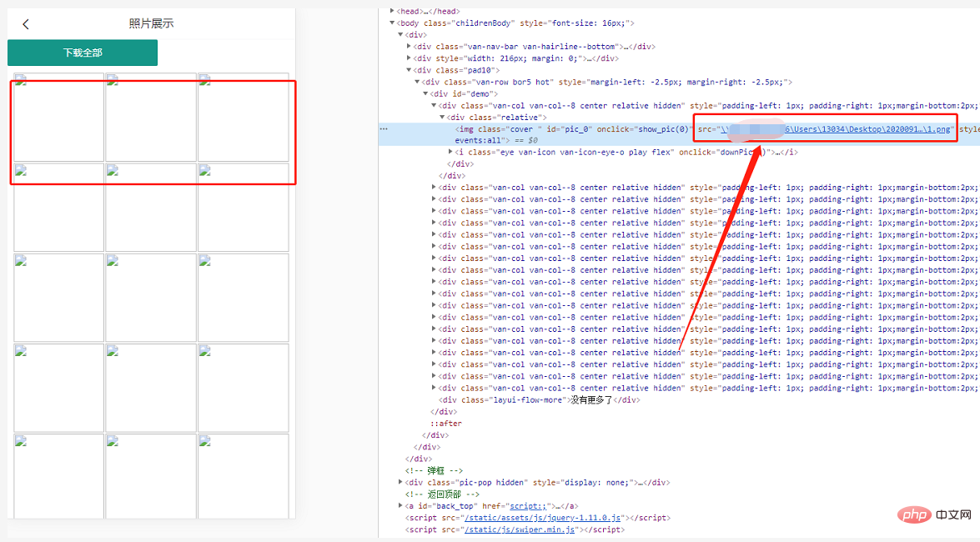Click the three-dot ellipsis beside the selected img line
Screen dimensions: 980x542
[x=383, y=129]
